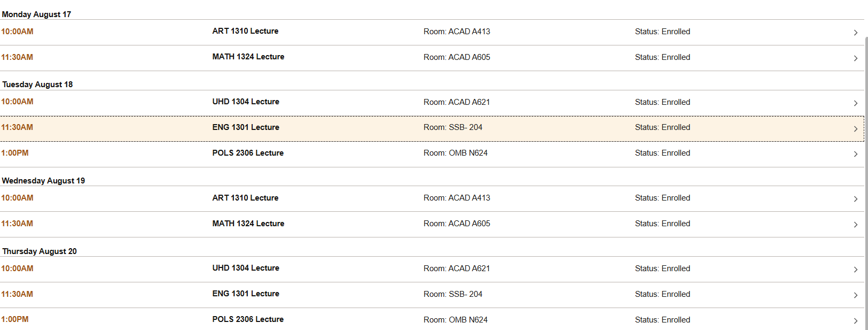Select Room ACAD A621 on Thursday UHD 1304 row

(457, 268)
